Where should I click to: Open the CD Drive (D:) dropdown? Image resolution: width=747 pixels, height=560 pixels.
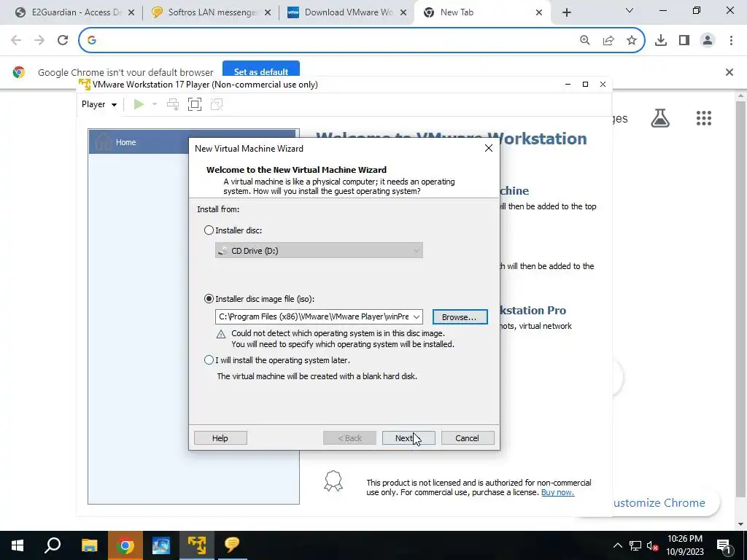pyautogui.click(x=319, y=251)
